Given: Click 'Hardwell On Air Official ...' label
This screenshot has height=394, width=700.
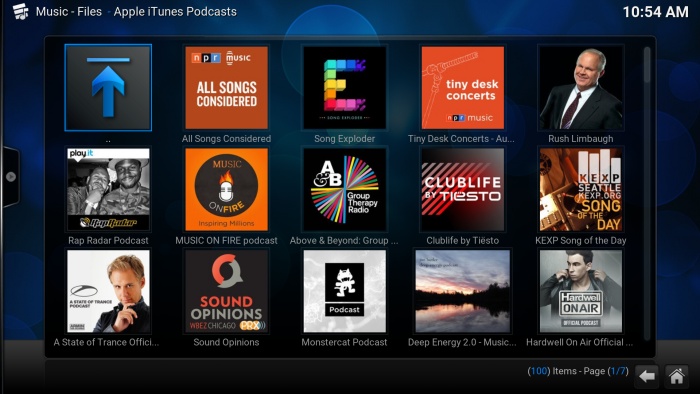Looking at the screenshot, I should click(x=579, y=342).
